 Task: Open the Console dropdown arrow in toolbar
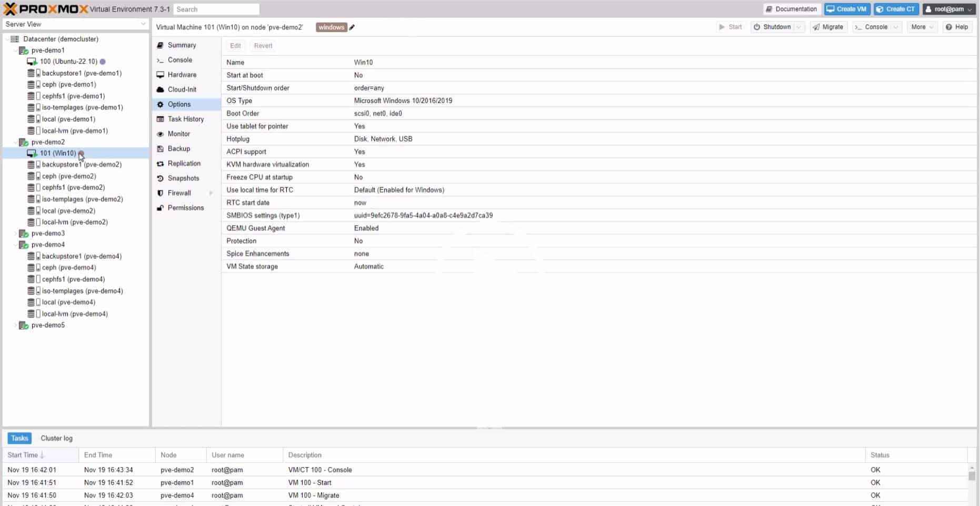coord(896,27)
